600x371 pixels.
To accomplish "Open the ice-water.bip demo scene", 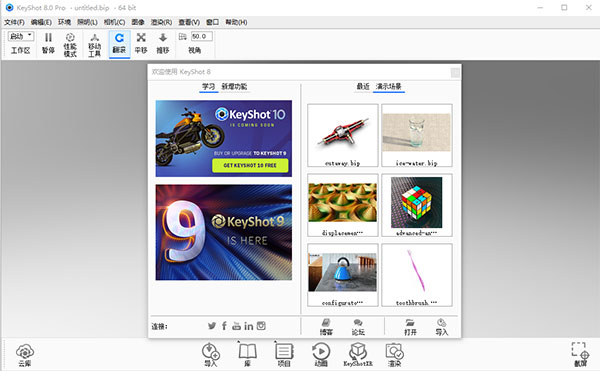I will (x=417, y=135).
